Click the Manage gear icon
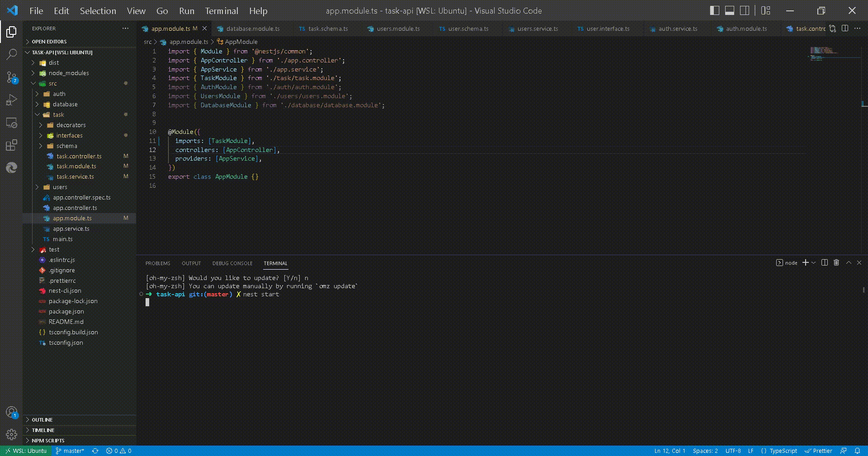Image resolution: width=868 pixels, height=456 pixels. tap(11, 435)
